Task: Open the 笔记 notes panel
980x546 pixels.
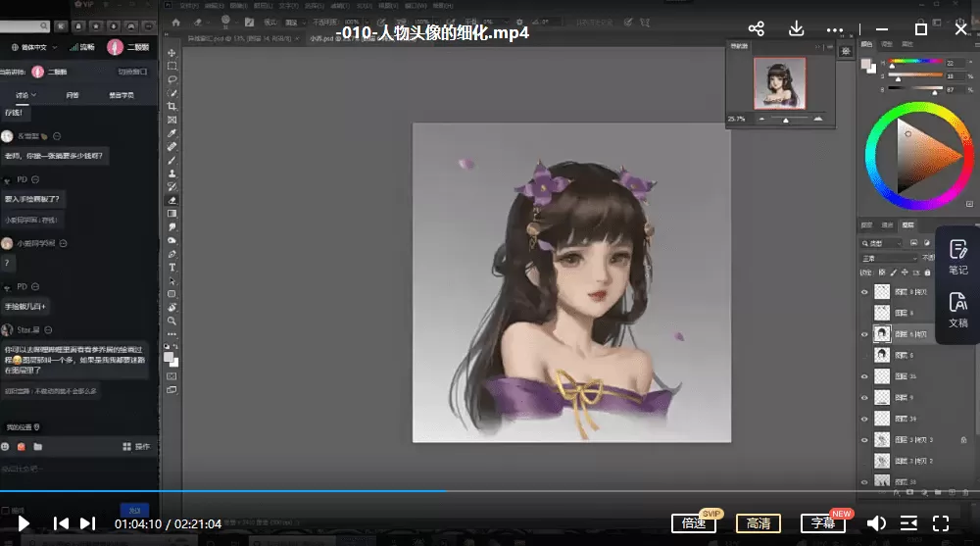Action: coord(957,257)
